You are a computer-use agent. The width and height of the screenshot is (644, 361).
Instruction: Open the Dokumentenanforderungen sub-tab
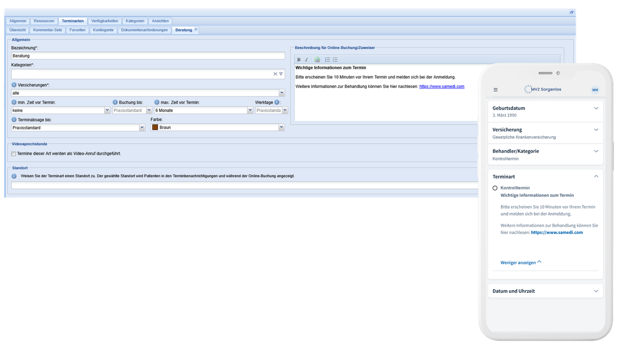tap(144, 30)
